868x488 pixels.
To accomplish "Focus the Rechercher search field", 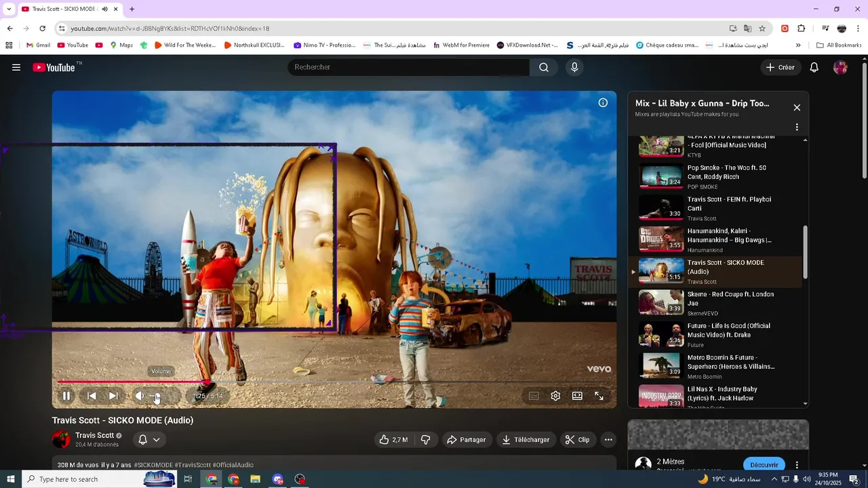I will (x=408, y=67).
